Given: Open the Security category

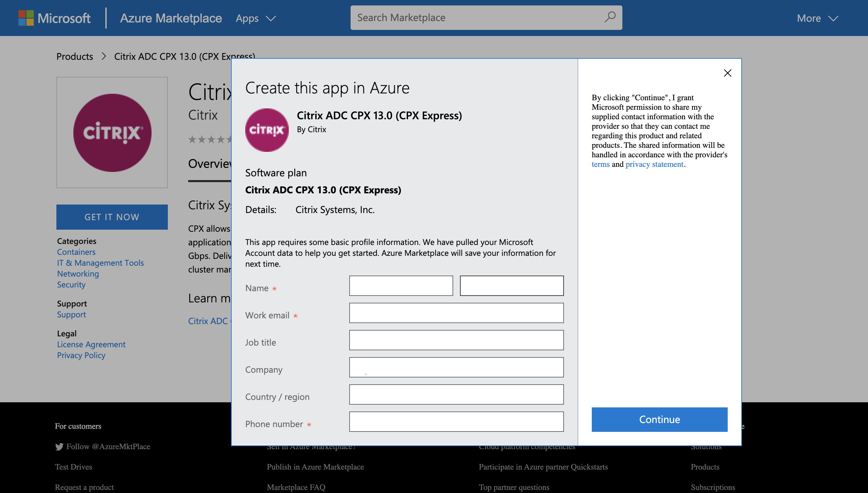Looking at the screenshot, I should click(x=71, y=285).
